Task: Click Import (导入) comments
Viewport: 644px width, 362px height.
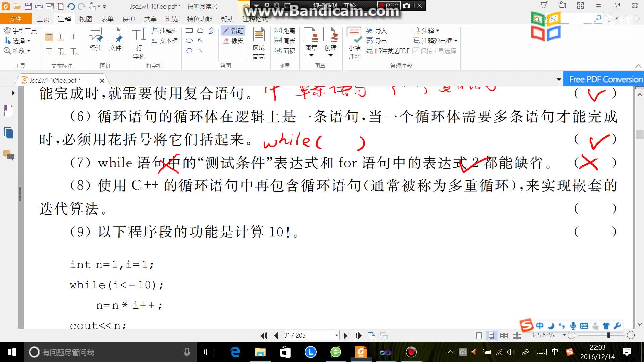Action: click(x=376, y=31)
